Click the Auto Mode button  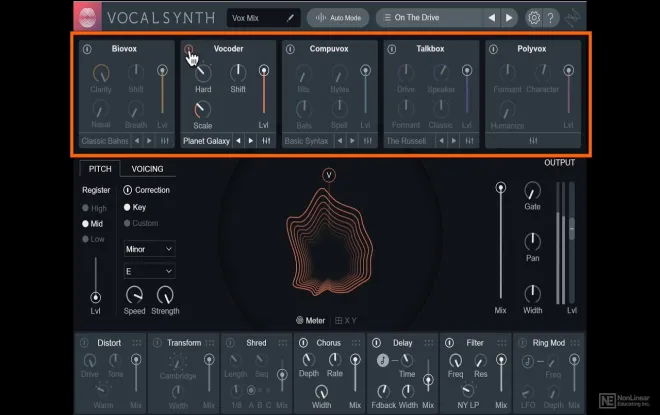tap(338, 18)
